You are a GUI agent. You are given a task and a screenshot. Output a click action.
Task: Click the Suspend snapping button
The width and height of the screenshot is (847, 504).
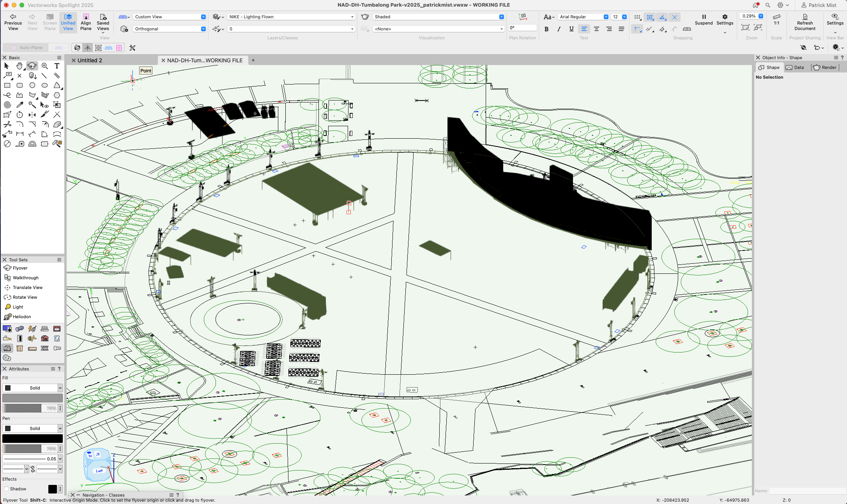704,19
